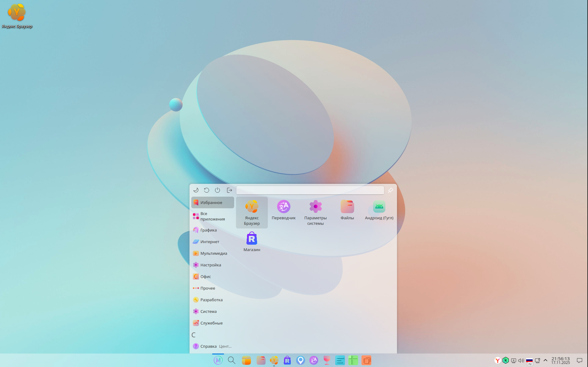Open the clock calendar popup
588x367 pixels.
tap(560, 360)
